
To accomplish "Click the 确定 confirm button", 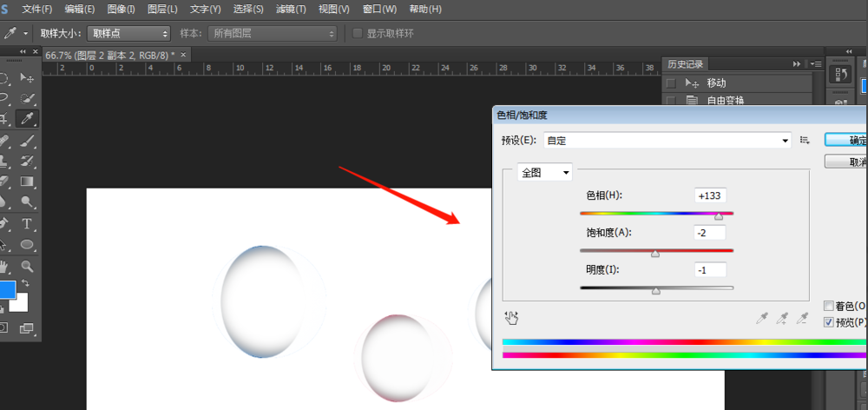I will [846, 140].
